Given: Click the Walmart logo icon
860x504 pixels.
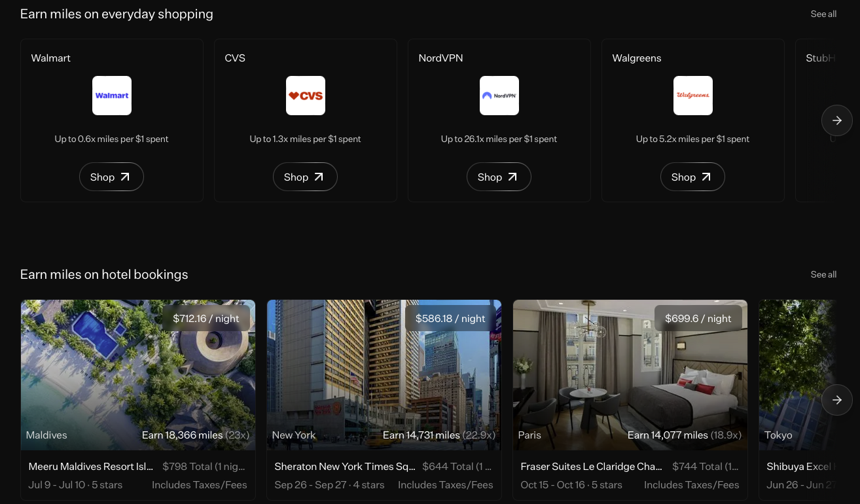Looking at the screenshot, I should click(112, 96).
